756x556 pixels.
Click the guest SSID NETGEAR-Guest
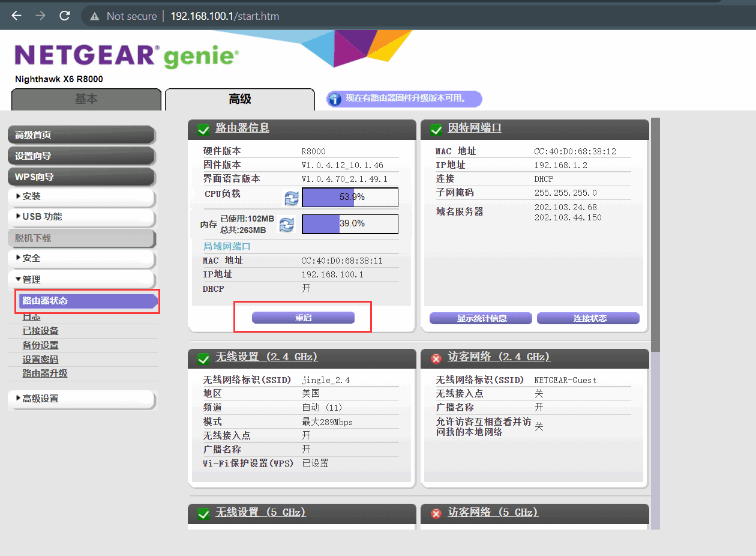click(565, 380)
